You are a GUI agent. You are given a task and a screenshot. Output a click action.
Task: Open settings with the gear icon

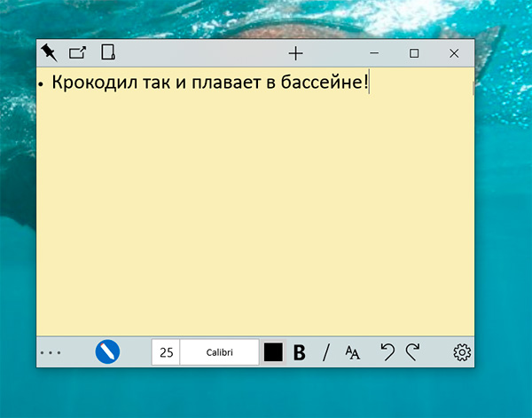tap(461, 352)
